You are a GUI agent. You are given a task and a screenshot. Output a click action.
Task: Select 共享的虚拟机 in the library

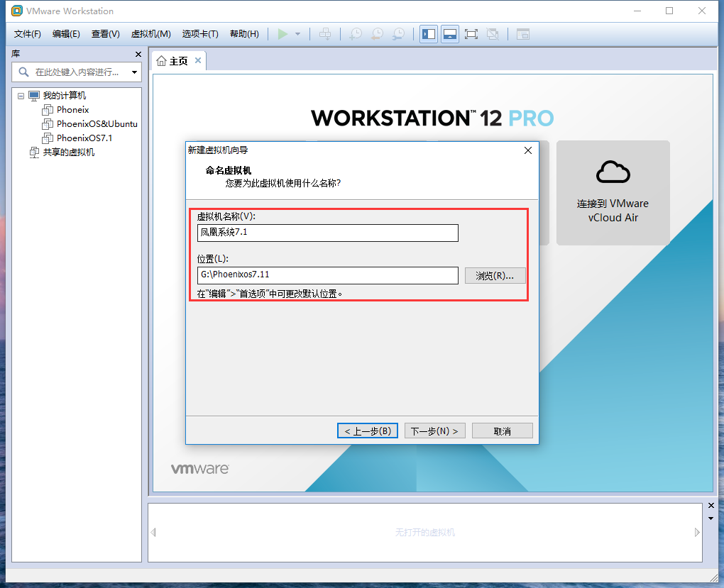pos(68,152)
